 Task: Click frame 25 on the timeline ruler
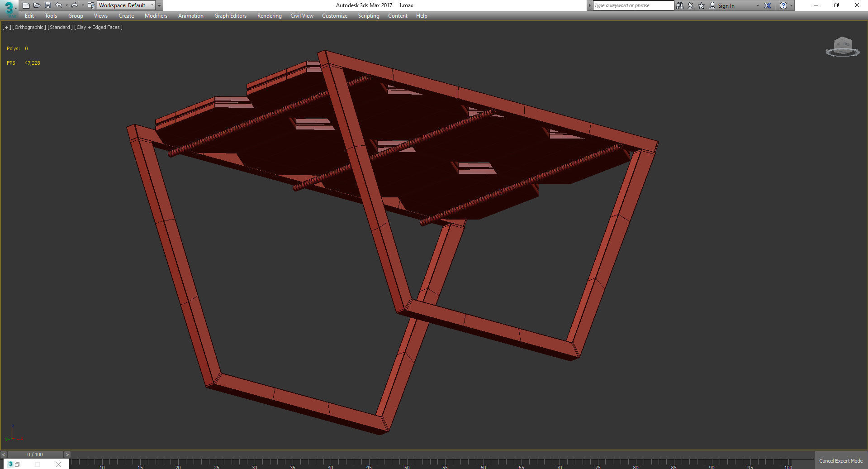tap(217, 466)
